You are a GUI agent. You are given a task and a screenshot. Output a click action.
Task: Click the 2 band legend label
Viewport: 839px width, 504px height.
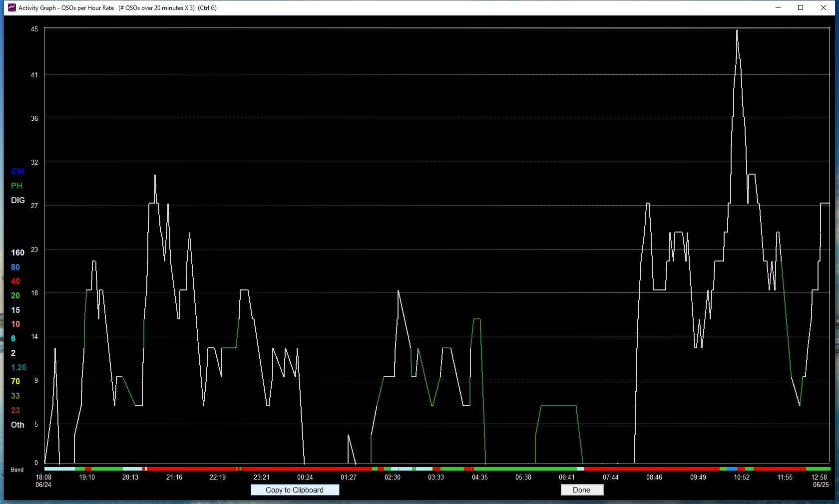point(13,353)
